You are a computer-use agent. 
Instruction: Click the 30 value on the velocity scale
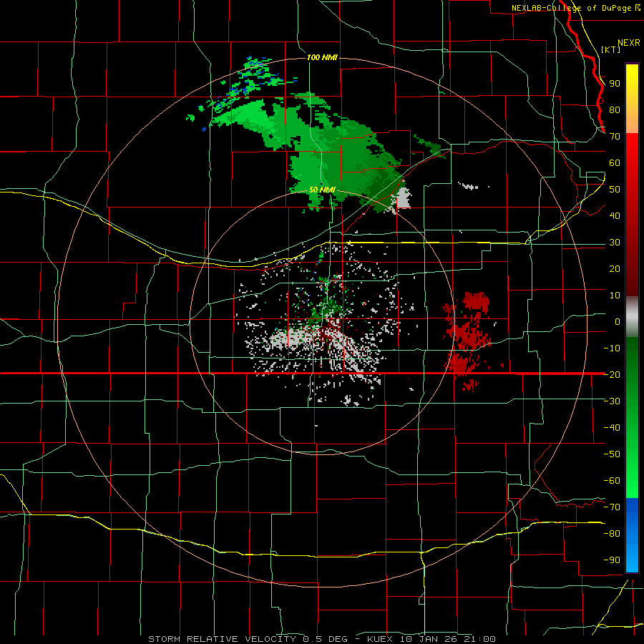[x=615, y=243]
